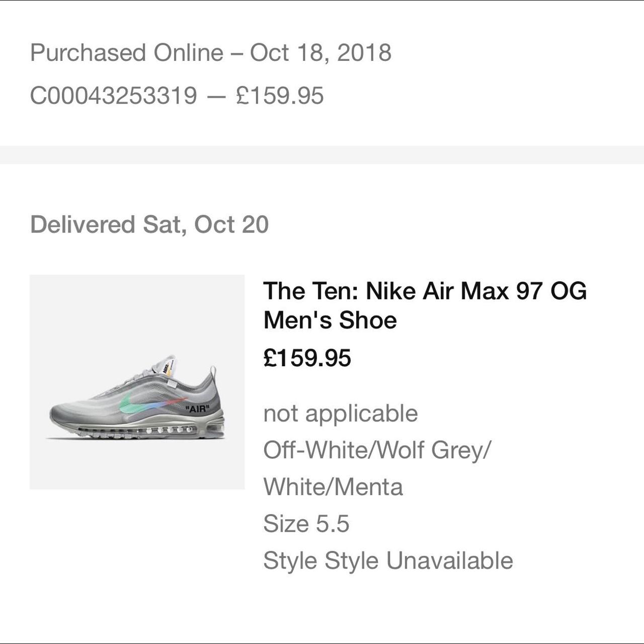Image resolution: width=644 pixels, height=644 pixels.
Task: Click the visible air sole unit
Action: point(151,431)
